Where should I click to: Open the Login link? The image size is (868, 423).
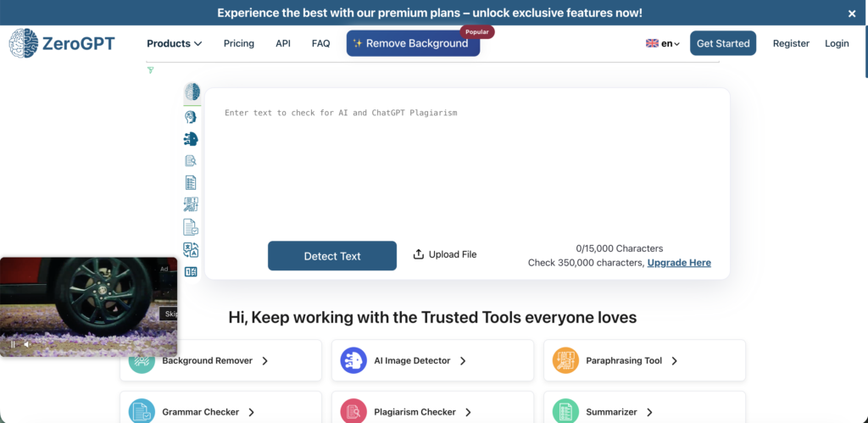(837, 43)
